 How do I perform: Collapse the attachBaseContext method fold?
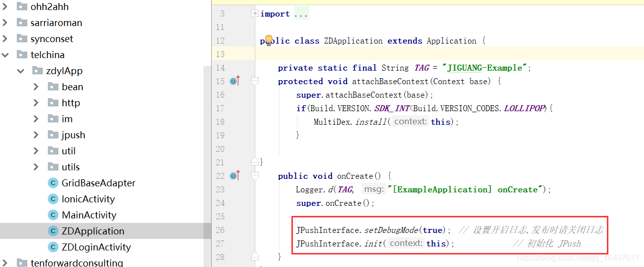[255, 81]
